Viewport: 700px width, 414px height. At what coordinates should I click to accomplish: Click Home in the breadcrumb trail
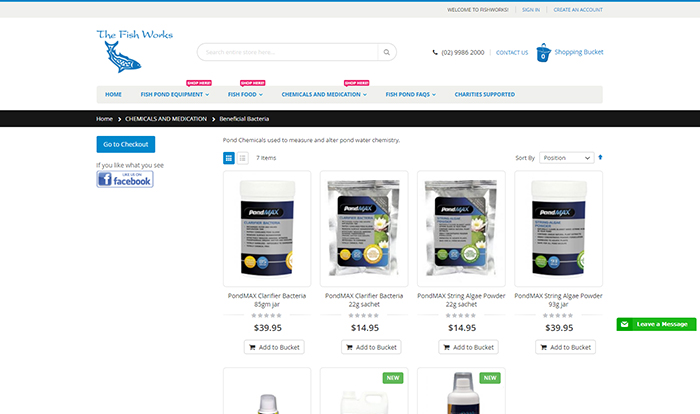[x=104, y=119]
